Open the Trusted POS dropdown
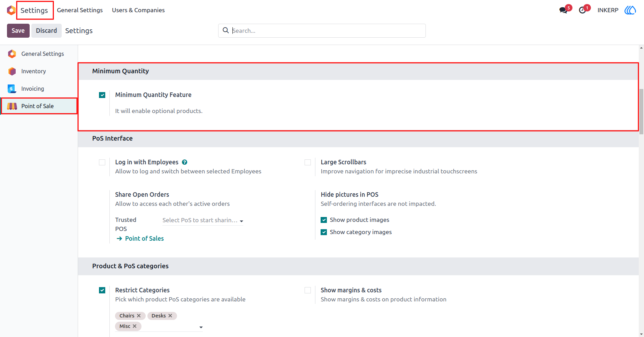644x337 pixels. pos(203,220)
